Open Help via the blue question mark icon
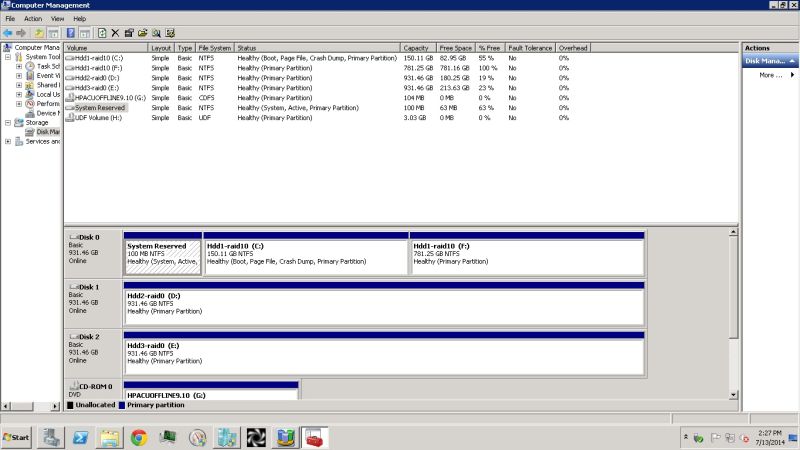Screen dimensions: 800x450 (x=70, y=33)
